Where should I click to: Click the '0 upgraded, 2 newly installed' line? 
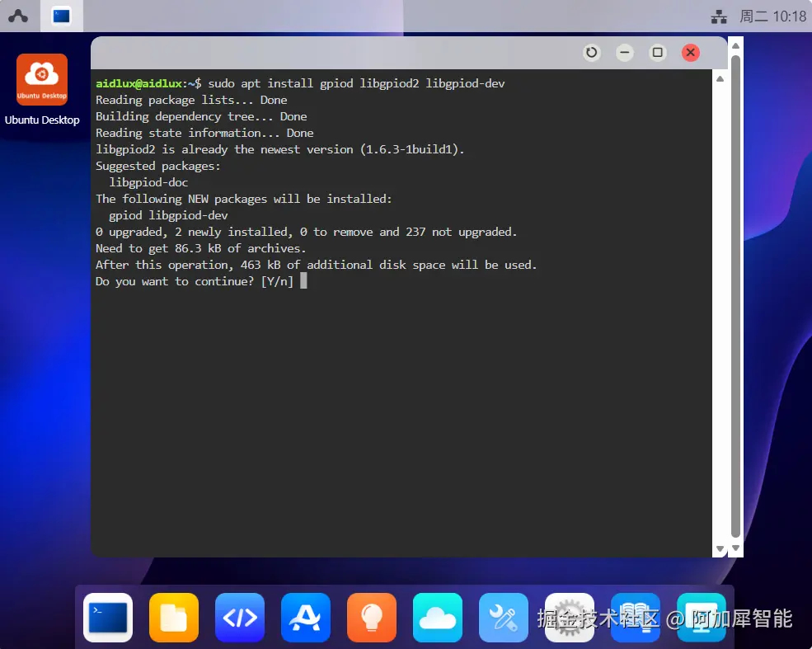click(x=306, y=232)
